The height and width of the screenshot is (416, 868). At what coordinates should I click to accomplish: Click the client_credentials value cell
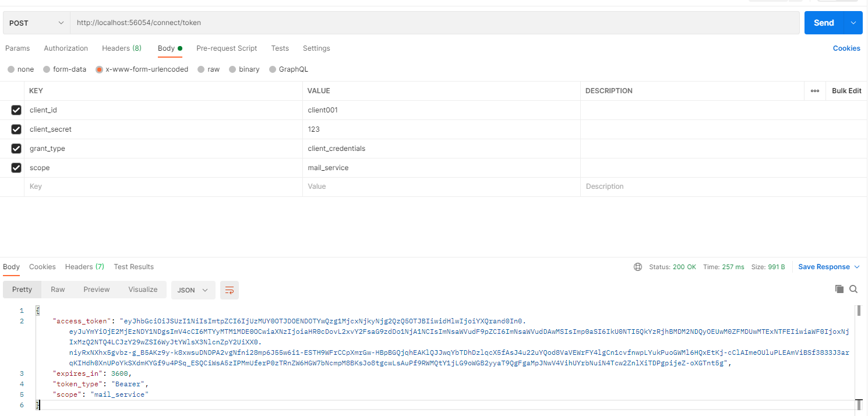click(441, 149)
